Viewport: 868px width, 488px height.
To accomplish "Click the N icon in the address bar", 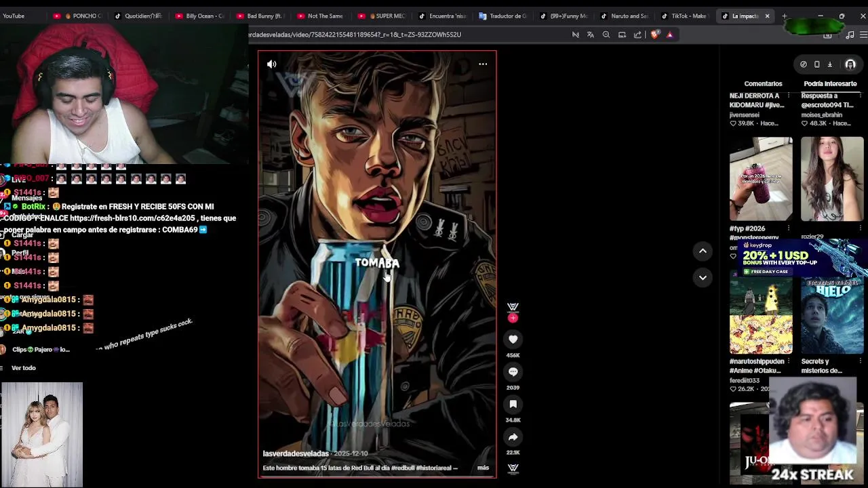I will point(576,35).
